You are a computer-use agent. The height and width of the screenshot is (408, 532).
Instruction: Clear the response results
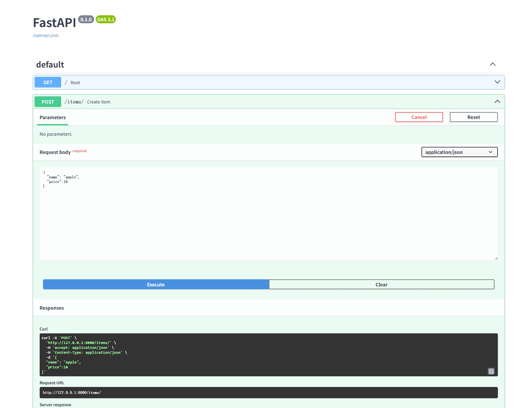pyautogui.click(x=381, y=284)
